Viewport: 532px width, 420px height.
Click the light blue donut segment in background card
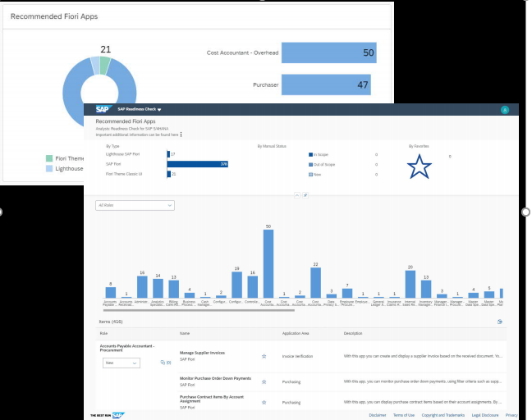click(95, 66)
